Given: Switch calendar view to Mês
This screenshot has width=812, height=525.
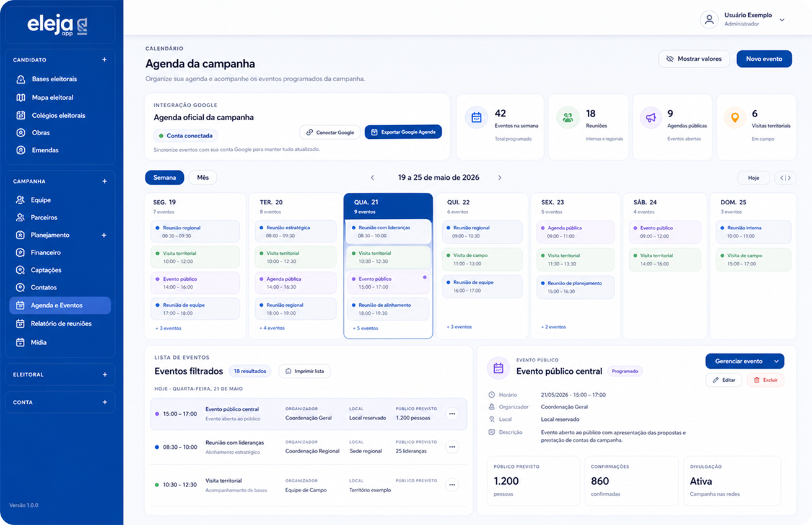Looking at the screenshot, I should [x=203, y=178].
